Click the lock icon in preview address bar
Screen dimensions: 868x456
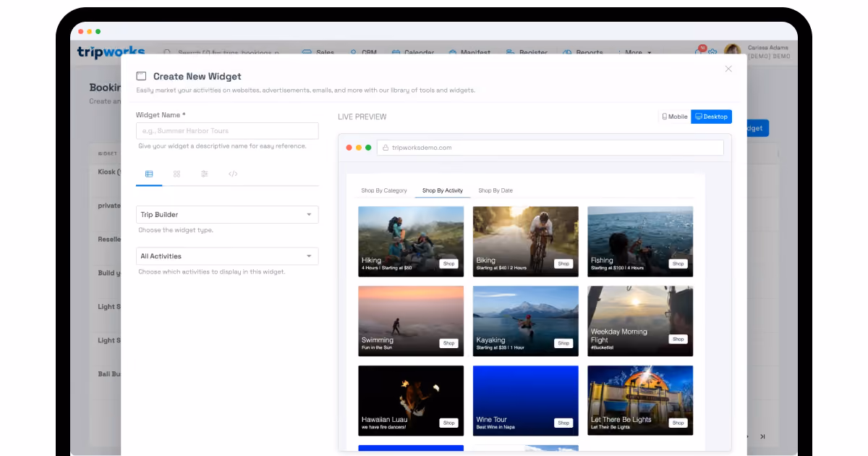coord(386,148)
